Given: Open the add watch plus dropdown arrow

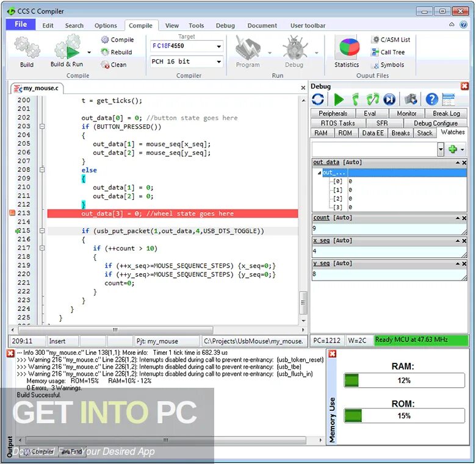Looking at the screenshot, I should (x=463, y=149).
